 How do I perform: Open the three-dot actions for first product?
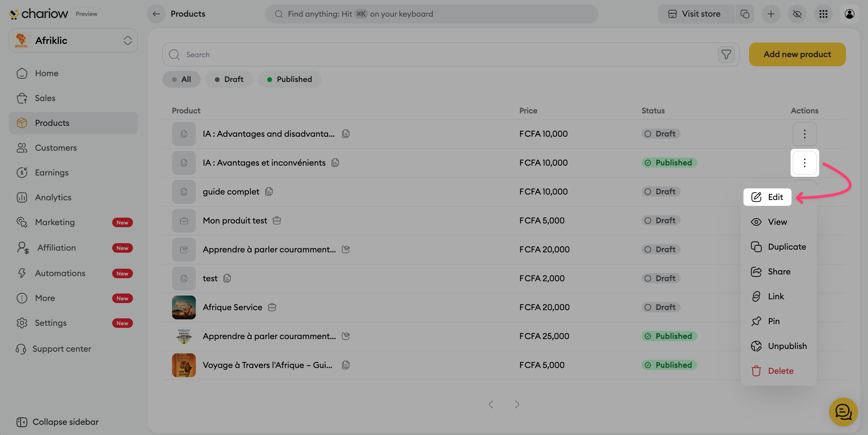(804, 134)
